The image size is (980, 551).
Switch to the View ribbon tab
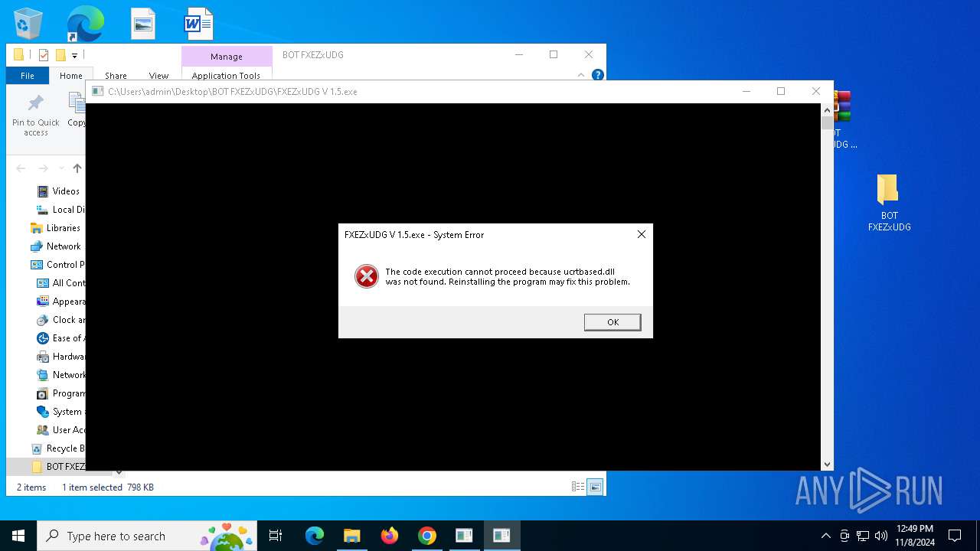(x=158, y=76)
